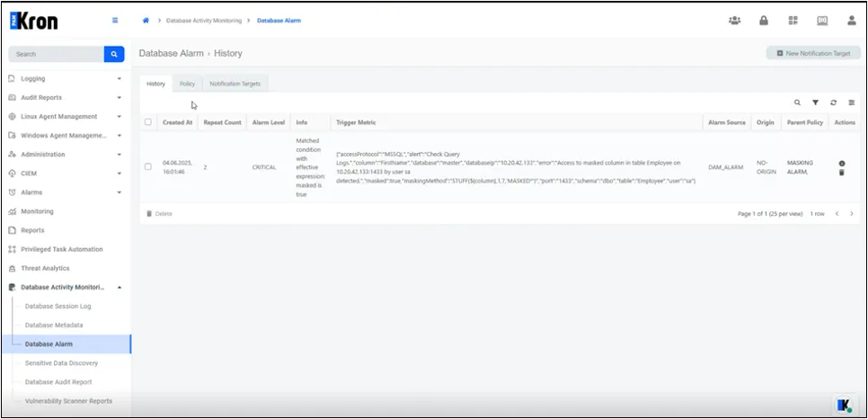
Task: Click into the sidebar Search field
Action: [x=56, y=54]
